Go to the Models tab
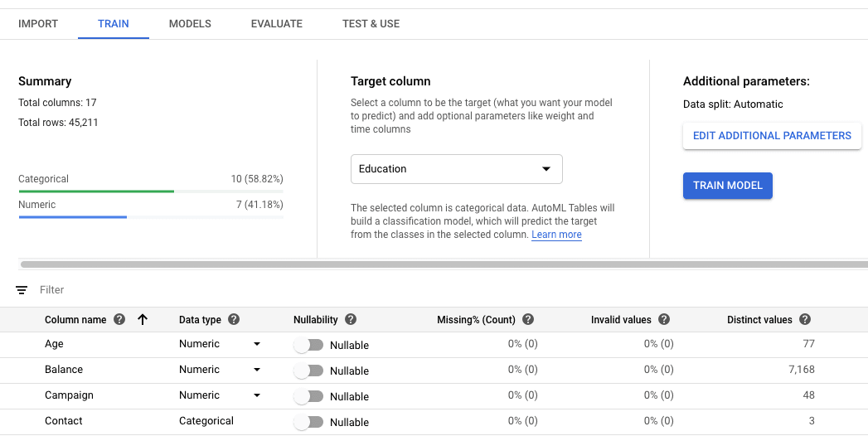 [x=190, y=24]
